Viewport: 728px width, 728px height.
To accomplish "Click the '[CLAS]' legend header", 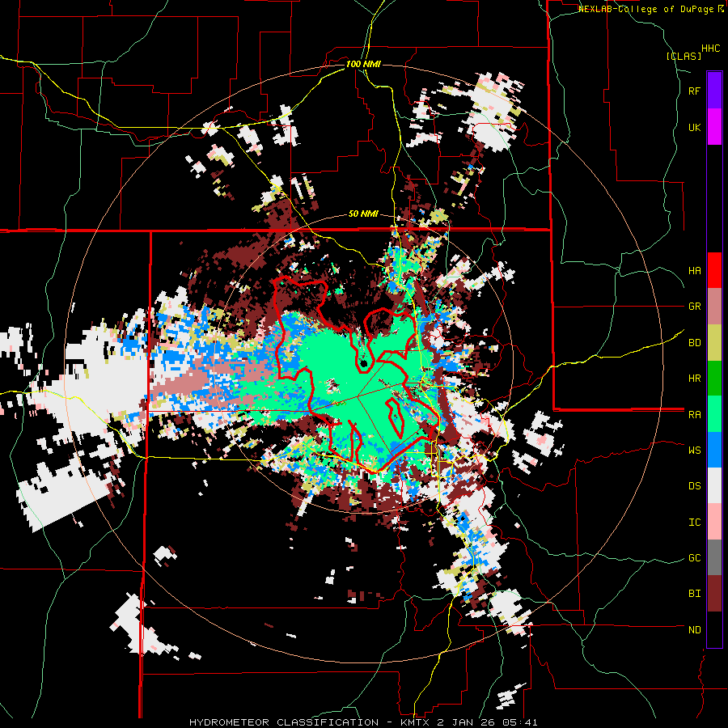I will click(x=684, y=56).
